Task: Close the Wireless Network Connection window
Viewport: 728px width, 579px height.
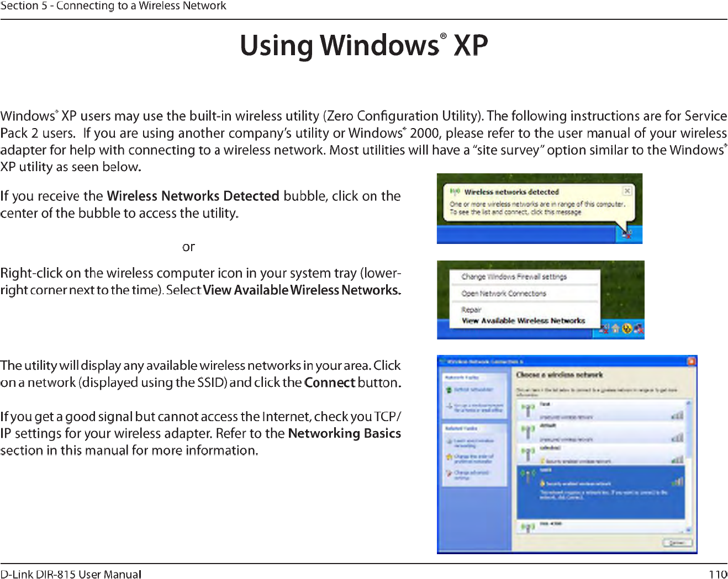Action: [x=691, y=362]
